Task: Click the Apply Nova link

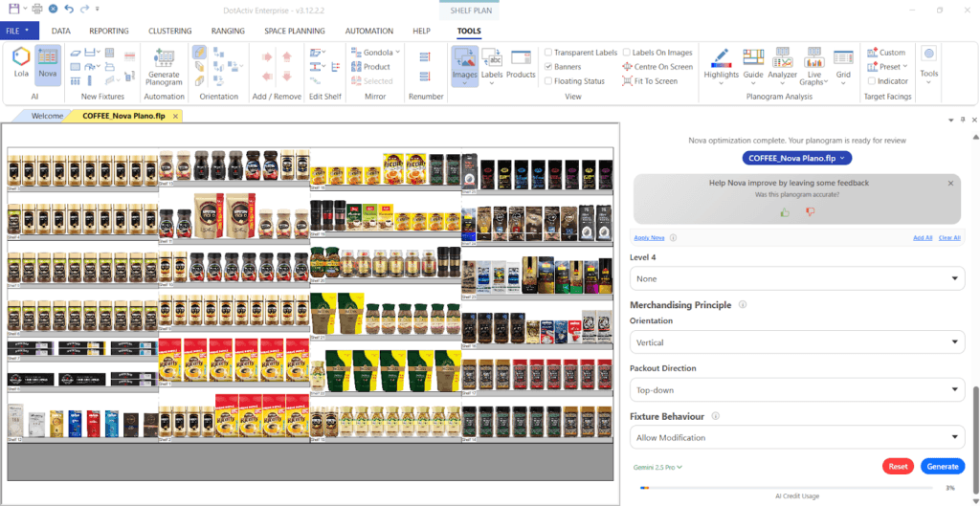Action: (650, 237)
